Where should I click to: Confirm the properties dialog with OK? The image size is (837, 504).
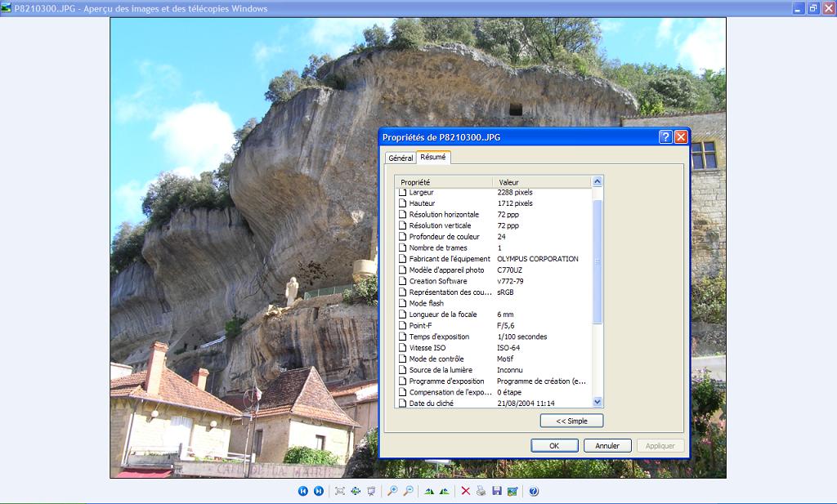(x=554, y=446)
